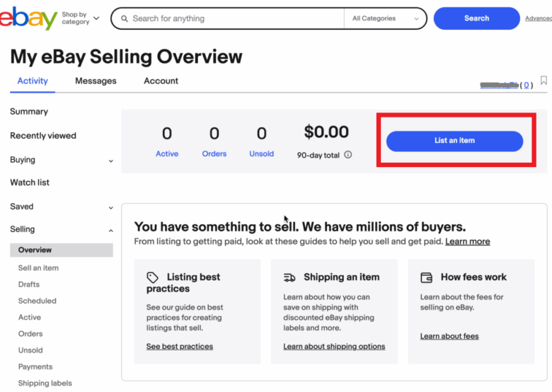Image resolution: width=552 pixels, height=392 pixels.
Task: Click the bookmark icon near the username
Action: (544, 81)
